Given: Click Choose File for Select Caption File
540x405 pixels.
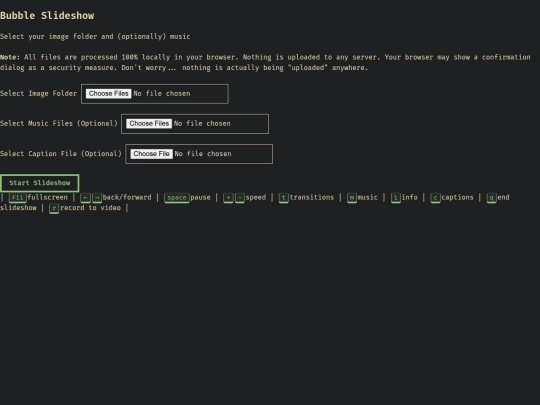Looking at the screenshot, I should click(x=152, y=154).
